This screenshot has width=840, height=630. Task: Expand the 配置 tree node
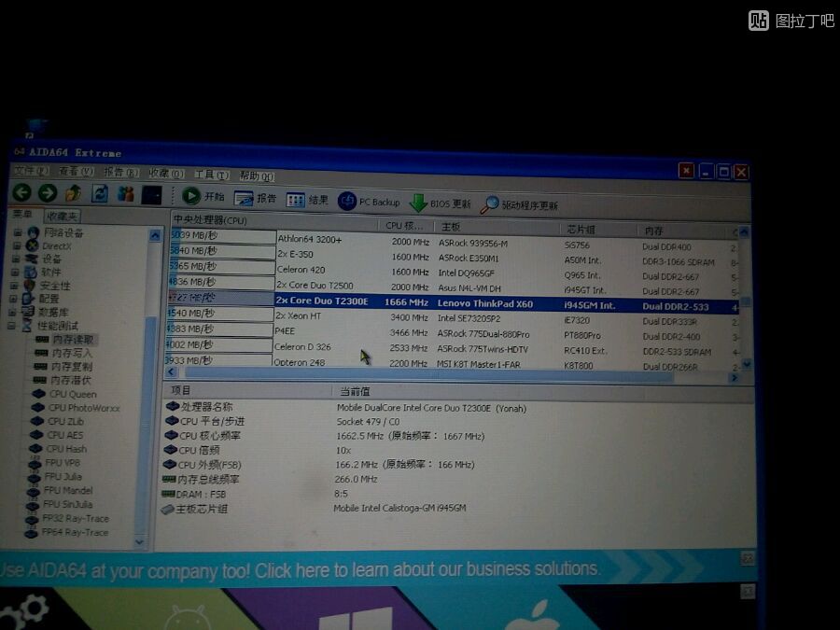13,299
